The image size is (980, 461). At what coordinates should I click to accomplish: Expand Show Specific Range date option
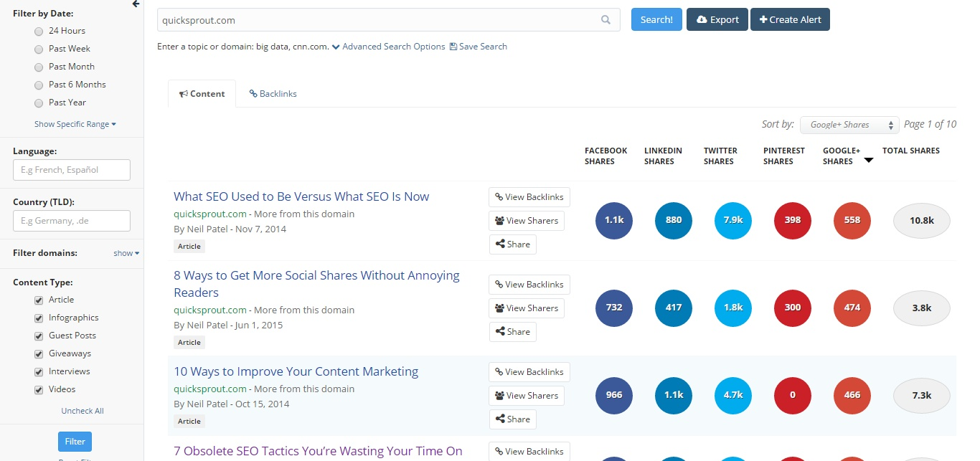[x=75, y=124]
